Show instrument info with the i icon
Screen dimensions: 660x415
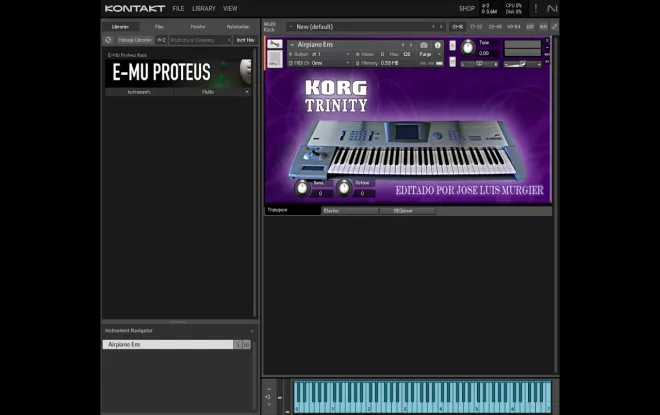(437, 45)
